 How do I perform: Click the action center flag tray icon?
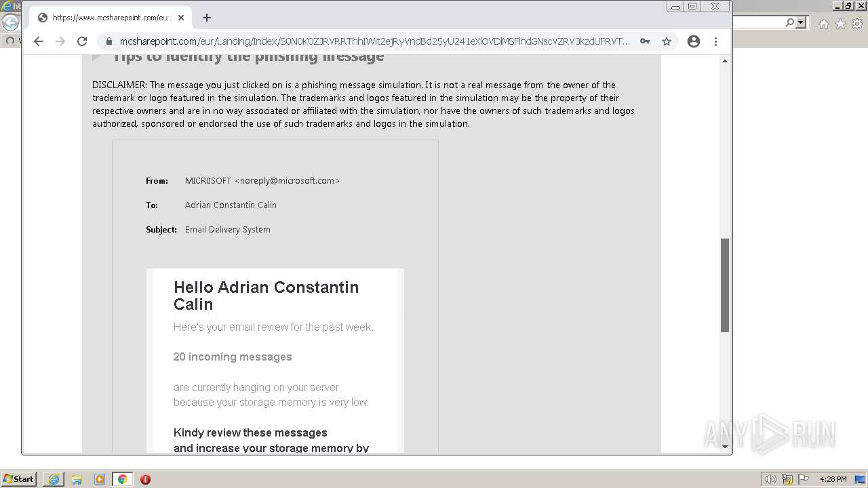point(803,479)
